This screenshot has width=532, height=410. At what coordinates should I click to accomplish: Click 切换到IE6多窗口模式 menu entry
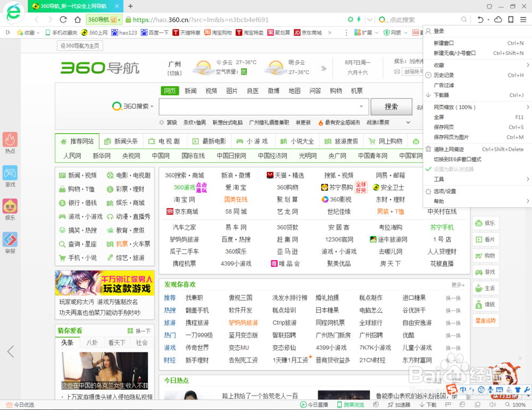[x=477, y=159]
